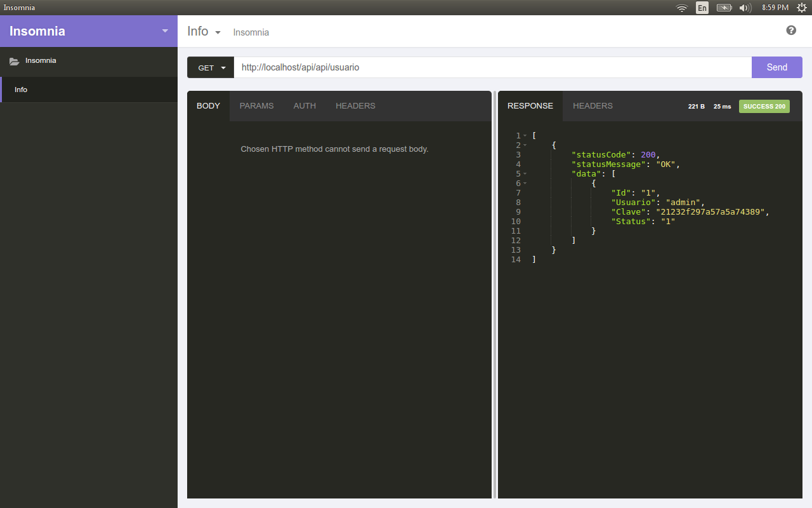Screen dimensions: 812x508
Task: Open the response HEADERS tab
Action: (x=593, y=105)
